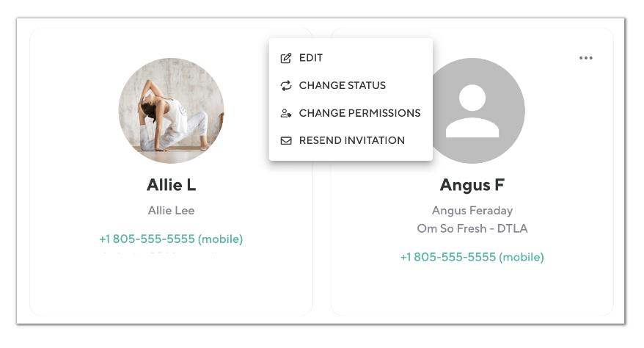Open the three-dot menu on Angus F's card
Viewport: 644px width, 348px height.
point(585,58)
